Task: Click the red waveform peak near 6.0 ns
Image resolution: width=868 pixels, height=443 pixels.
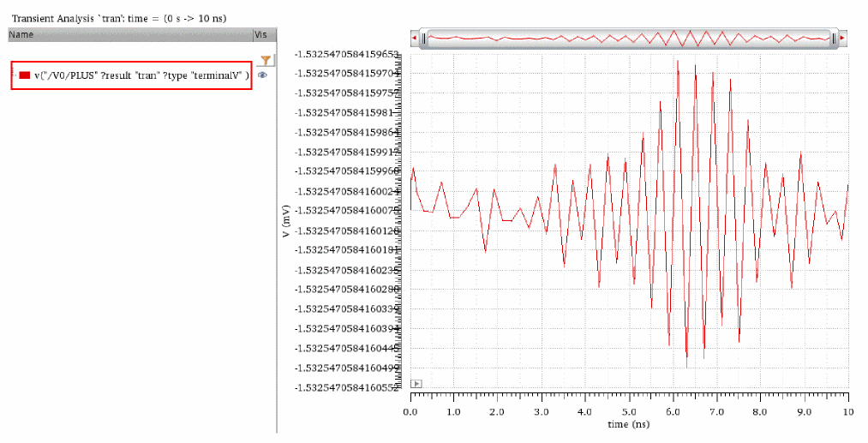Action: click(678, 62)
